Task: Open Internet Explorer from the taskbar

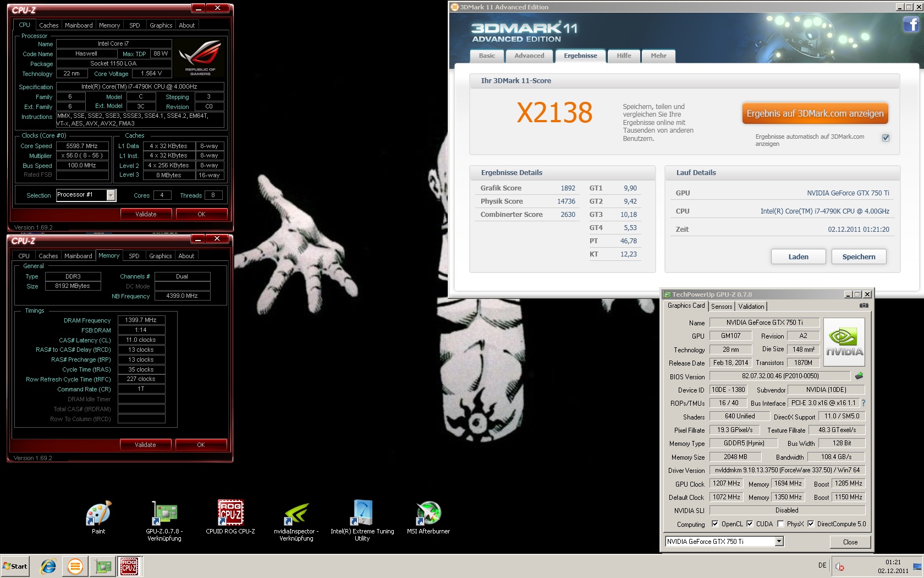Action: click(x=48, y=566)
